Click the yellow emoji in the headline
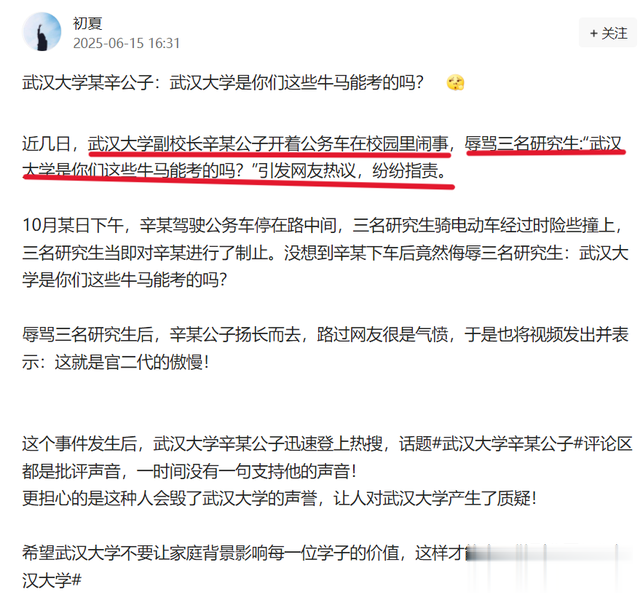The width and height of the screenshot is (640, 600). pyautogui.click(x=456, y=83)
